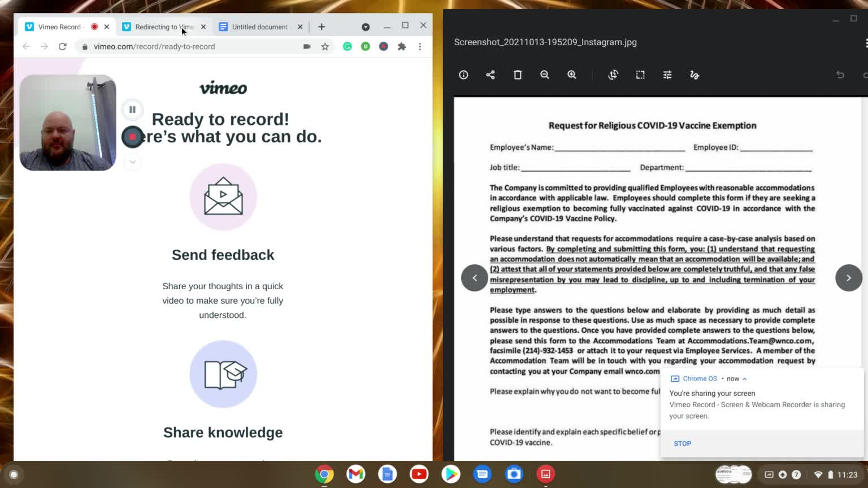Click the Share knowledge book icon

[223, 374]
